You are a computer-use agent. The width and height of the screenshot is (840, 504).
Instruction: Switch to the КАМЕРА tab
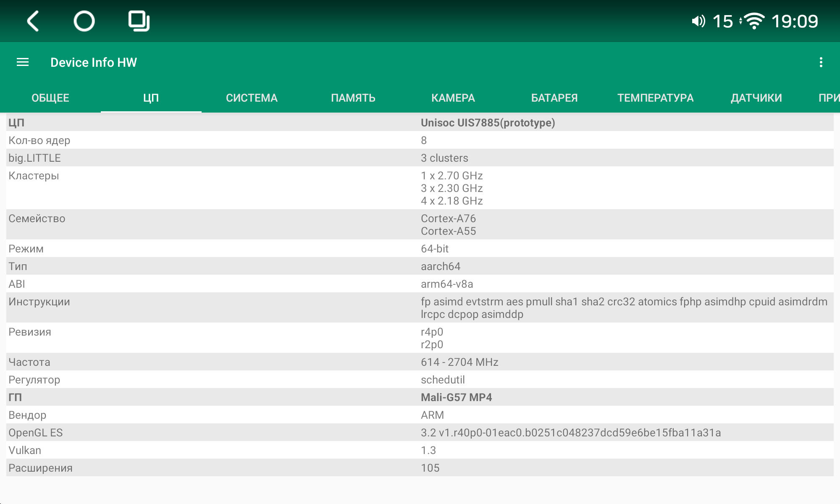[x=454, y=98]
